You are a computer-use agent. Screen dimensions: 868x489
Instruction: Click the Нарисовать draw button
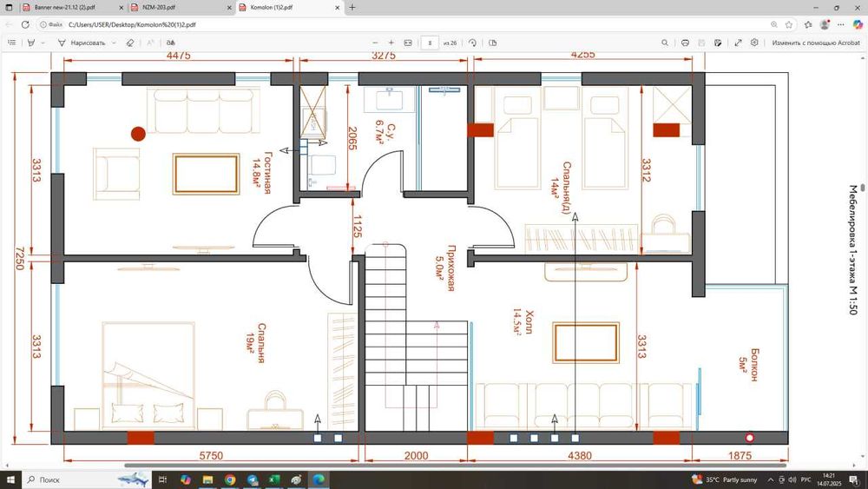(x=82, y=42)
